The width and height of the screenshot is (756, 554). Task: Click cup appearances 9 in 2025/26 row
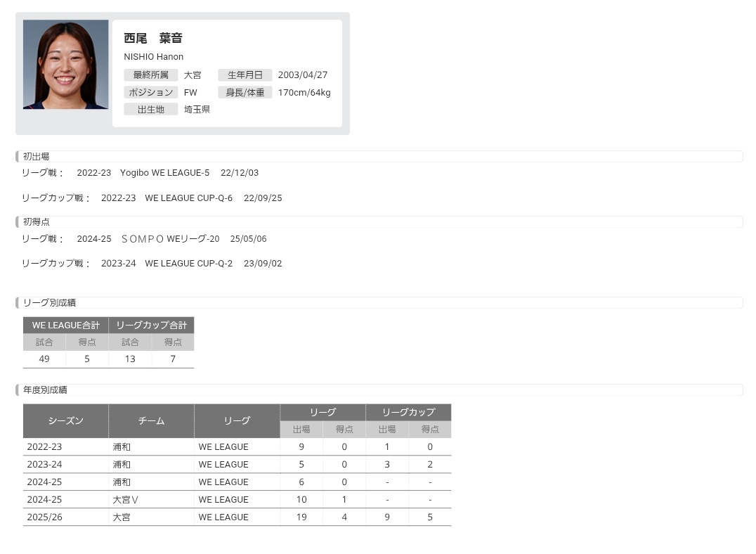point(387,517)
